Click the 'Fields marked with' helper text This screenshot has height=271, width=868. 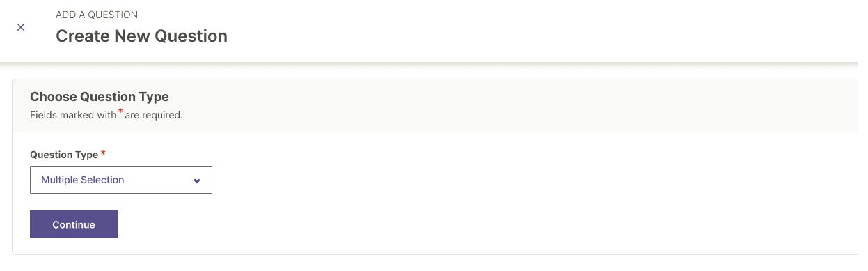(x=73, y=115)
